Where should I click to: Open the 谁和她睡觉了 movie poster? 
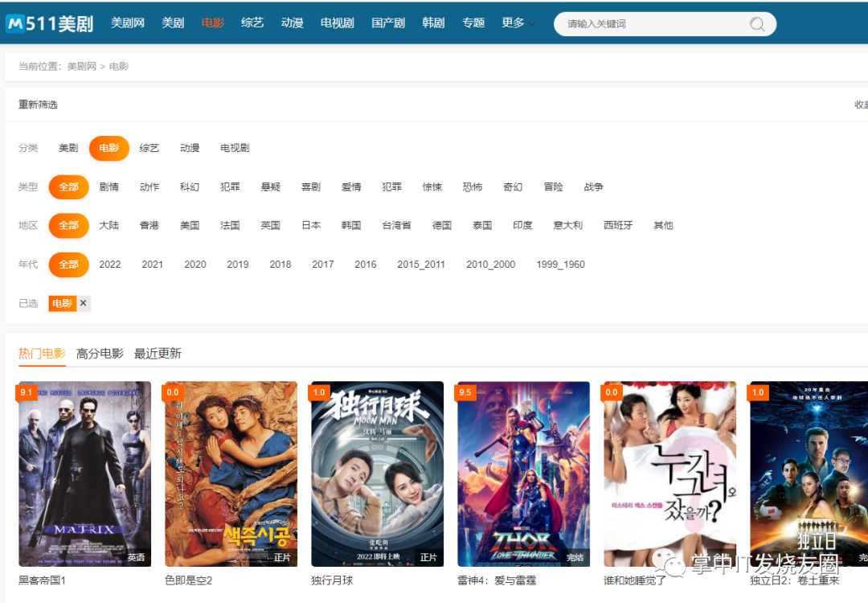coord(669,474)
